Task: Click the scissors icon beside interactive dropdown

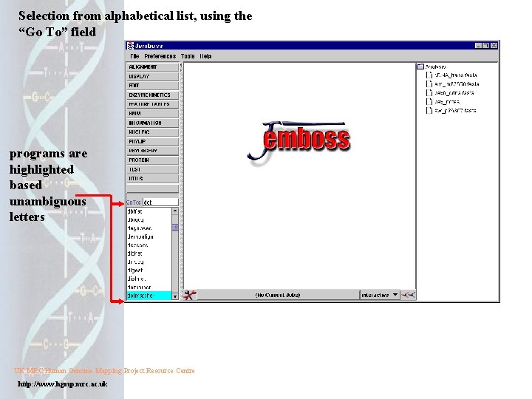Action: coord(408,295)
